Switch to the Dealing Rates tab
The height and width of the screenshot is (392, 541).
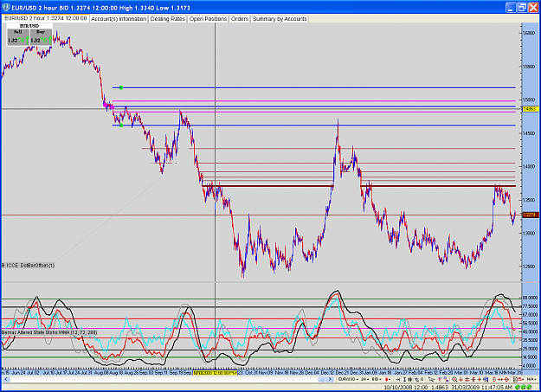tap(168, 19)
